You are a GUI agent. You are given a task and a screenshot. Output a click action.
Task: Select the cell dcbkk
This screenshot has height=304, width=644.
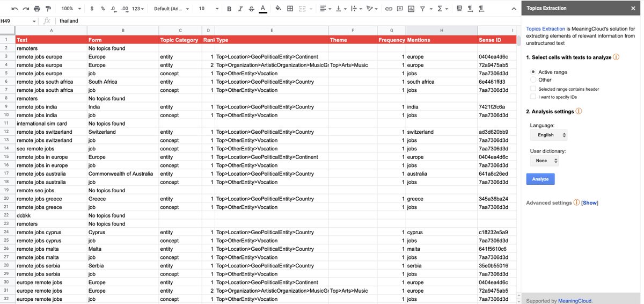pos(51,215)
